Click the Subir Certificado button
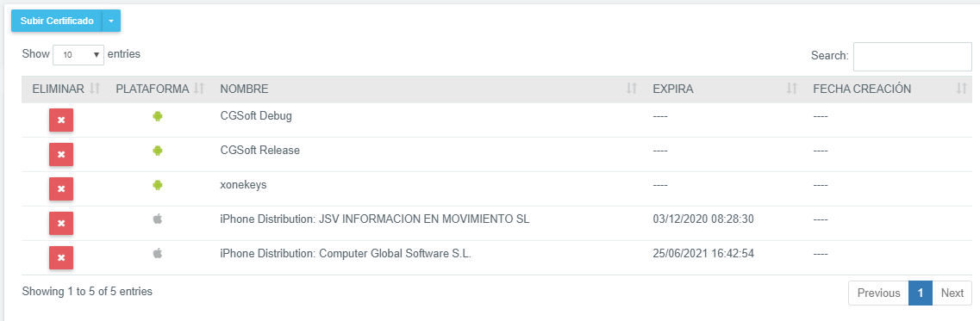Screen dimensions: 980x321 click(57, 21)
